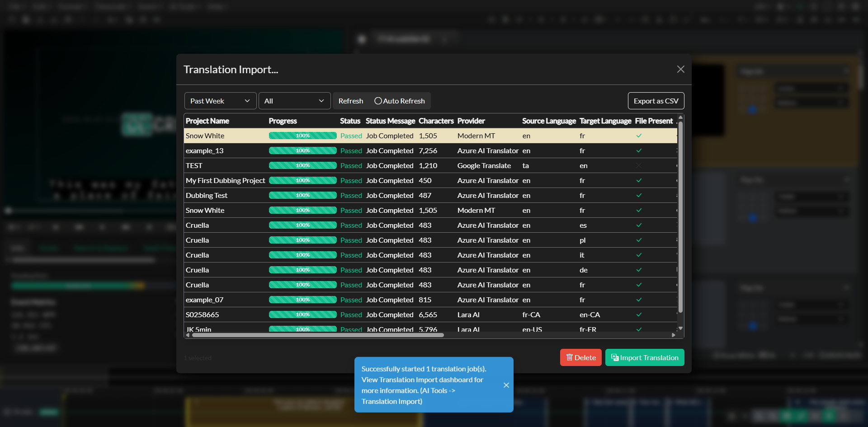
Task: Sort by the File Present column header
Action: (654, 121)
